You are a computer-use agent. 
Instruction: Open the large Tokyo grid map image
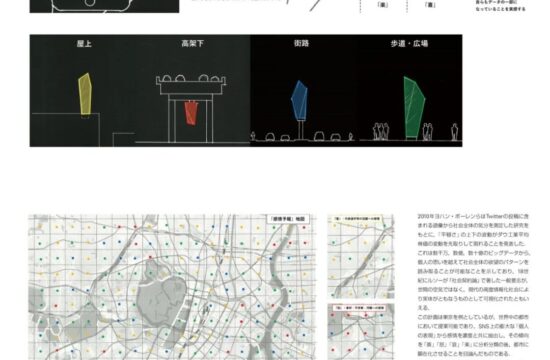[x=172, y=287]
